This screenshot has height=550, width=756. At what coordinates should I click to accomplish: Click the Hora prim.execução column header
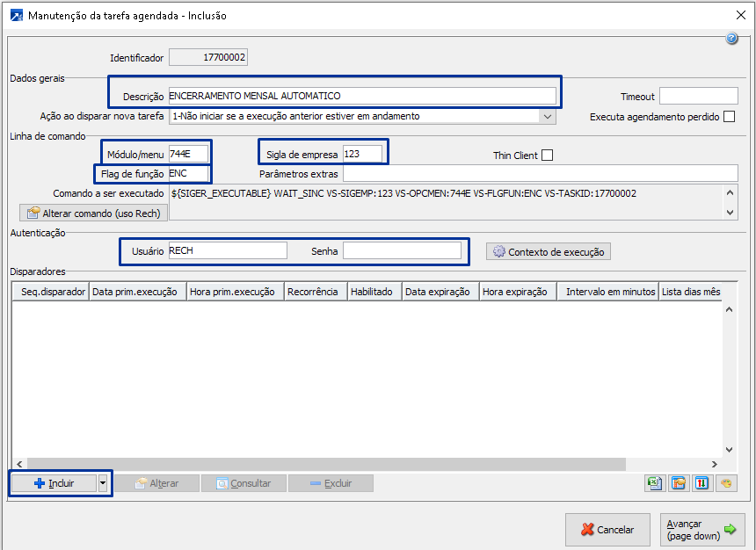coord(236,292)
